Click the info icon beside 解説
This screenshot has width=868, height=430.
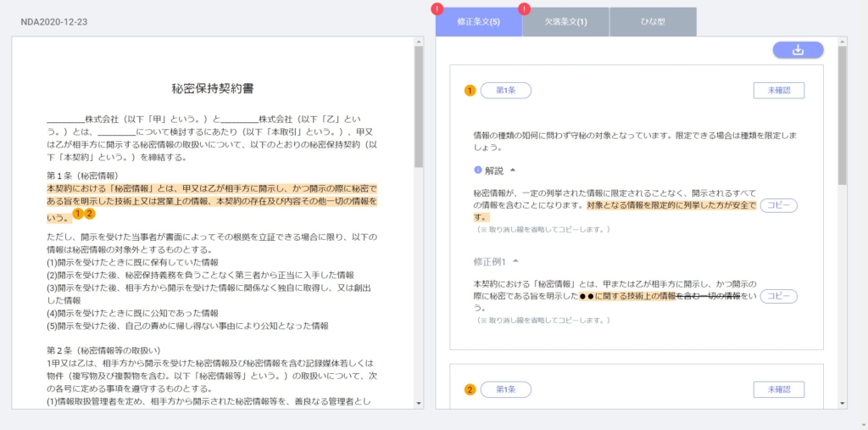pos(478,170)
